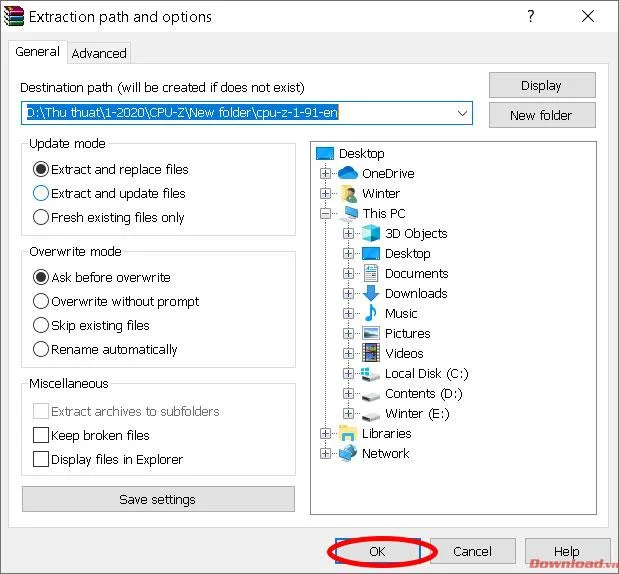The image size is (619, 574).
Task: Click the Libraries folder icon
Action: tap(348, 433)
